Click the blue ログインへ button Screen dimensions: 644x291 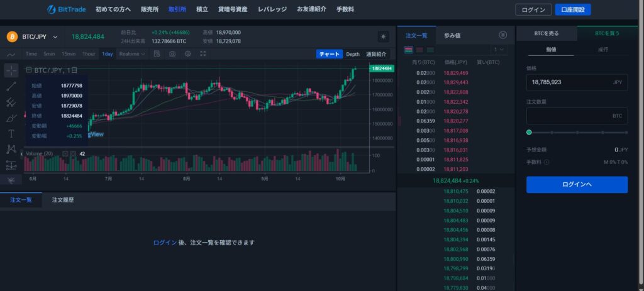point(577,184)
